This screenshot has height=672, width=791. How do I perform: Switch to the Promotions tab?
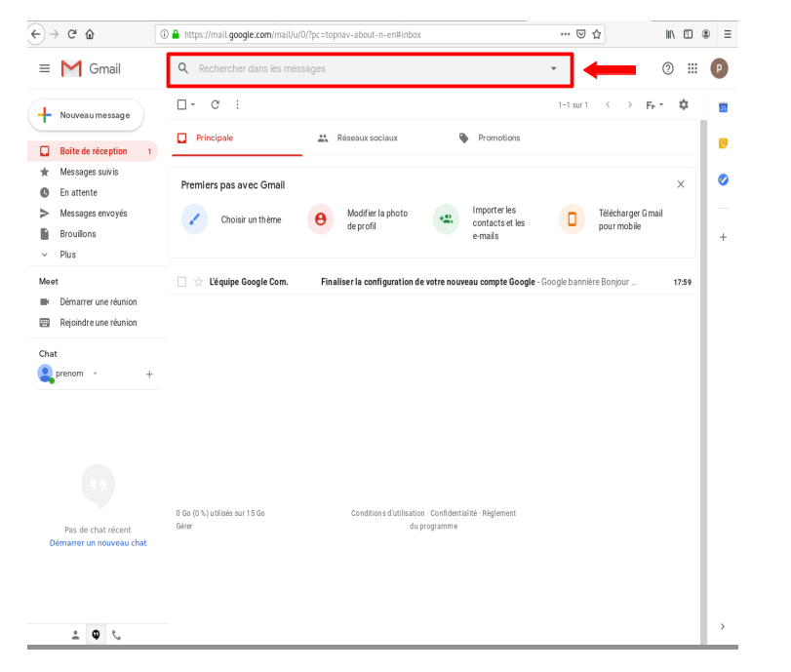click(497, 138)
